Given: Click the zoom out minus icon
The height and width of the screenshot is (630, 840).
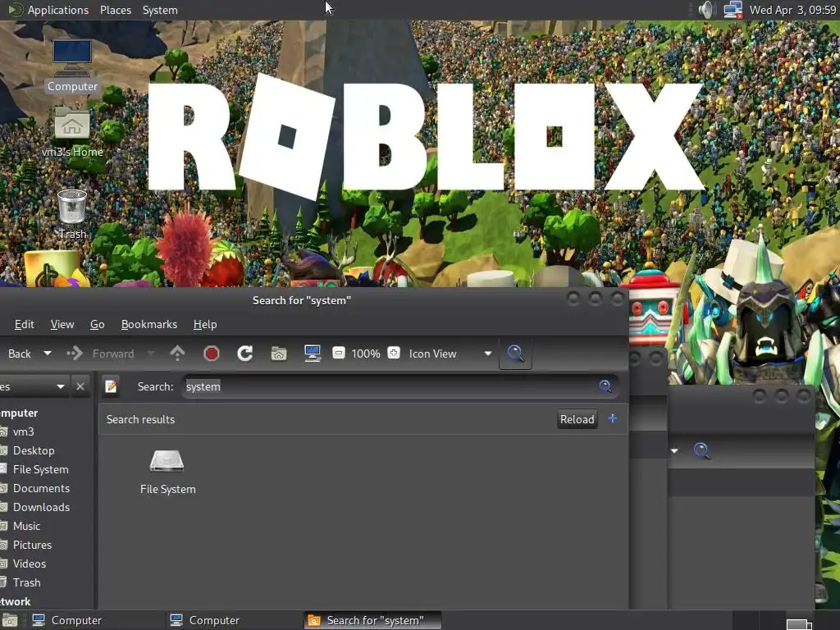Looking at the screenshot, I should point(339,353).
